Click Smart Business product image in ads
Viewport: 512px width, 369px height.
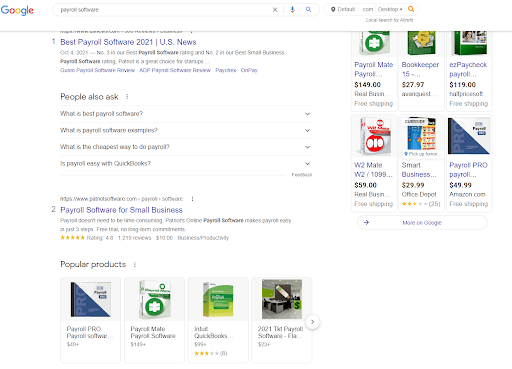tap(421, 133)
